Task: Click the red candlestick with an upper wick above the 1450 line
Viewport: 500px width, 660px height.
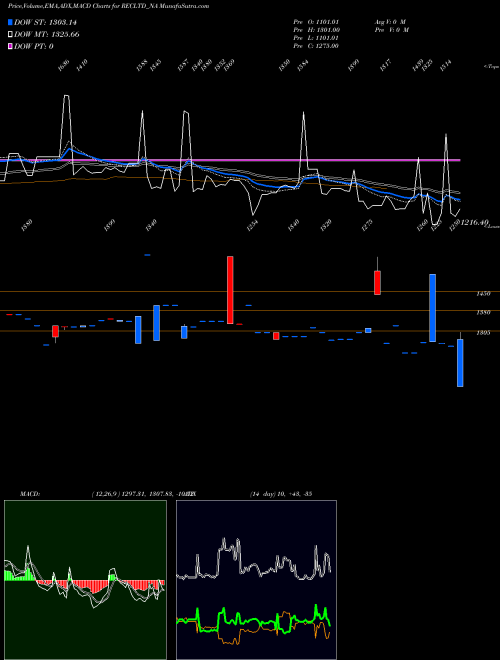Action: [378, 282]
